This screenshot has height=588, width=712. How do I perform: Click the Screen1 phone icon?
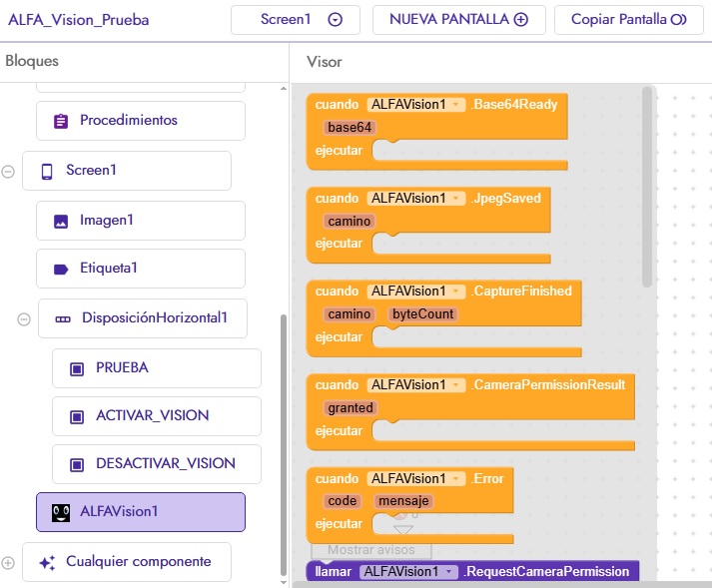coord(47,171)
